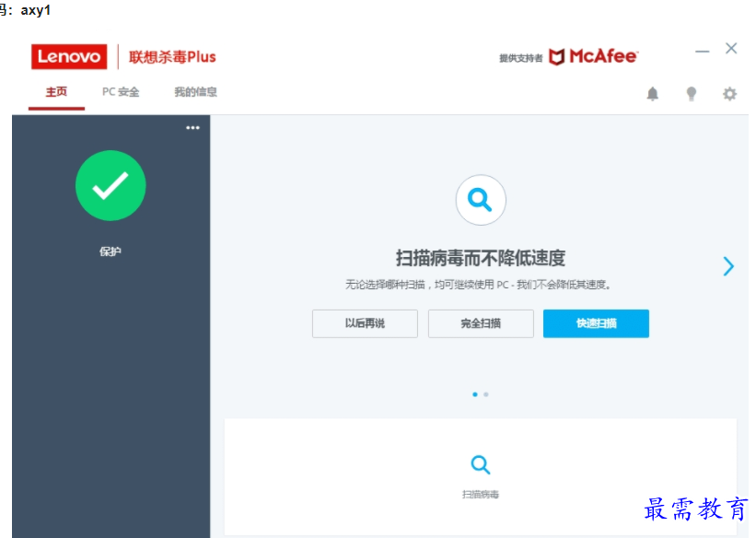Click the 扫描病毒而不降低速度 heading
Screen dimensions: 756x538
[481, 258]
